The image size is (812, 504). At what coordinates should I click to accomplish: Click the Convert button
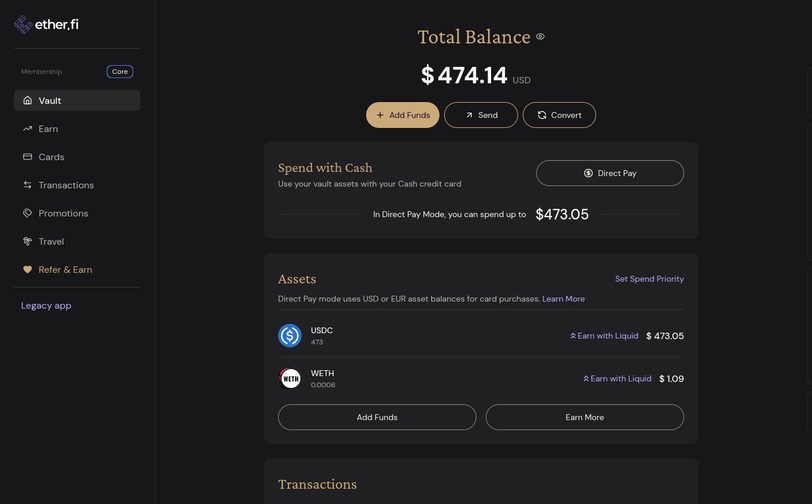click(x=559, y=115)
